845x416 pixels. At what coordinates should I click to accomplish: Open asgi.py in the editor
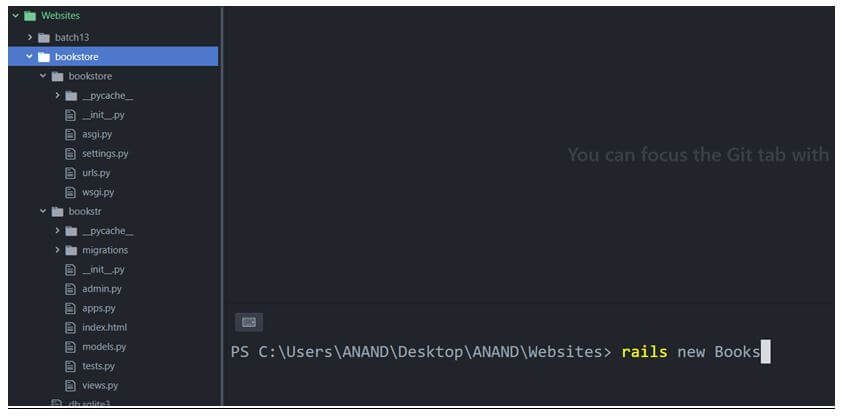tap(96, 134)
